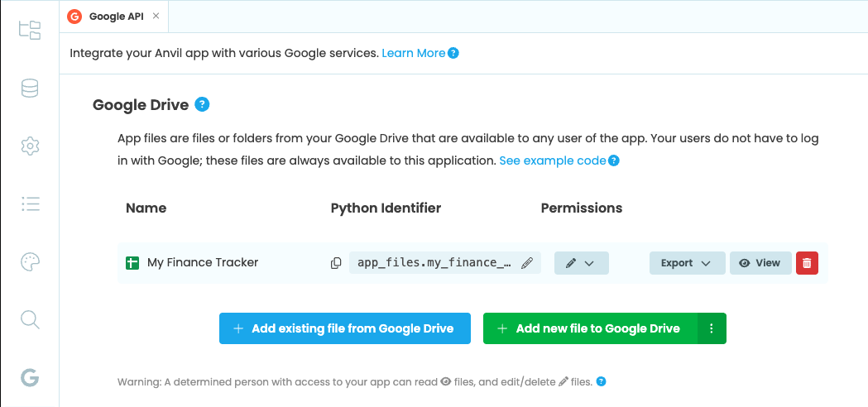Image resolution: width=868 pixels, height=407 pixels.
Task: Open more options beside Add new file
Action: 712,328
